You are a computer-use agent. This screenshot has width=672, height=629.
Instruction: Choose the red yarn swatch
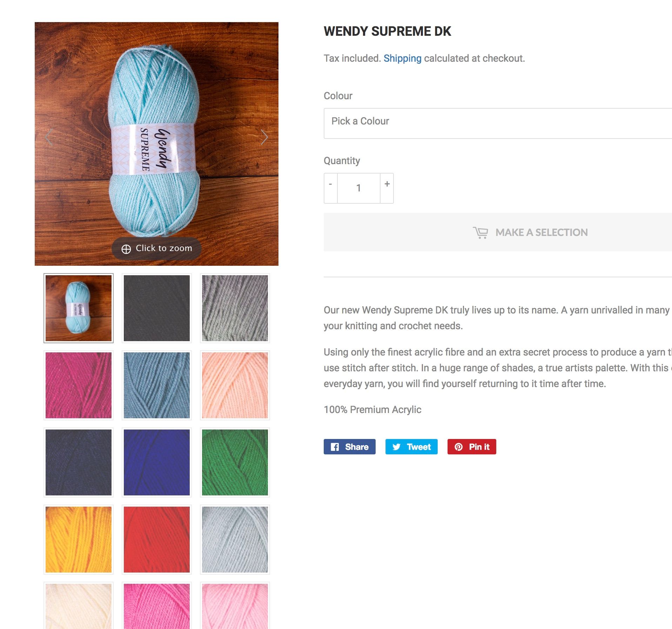pyautogui.click(x=157, y=539)
